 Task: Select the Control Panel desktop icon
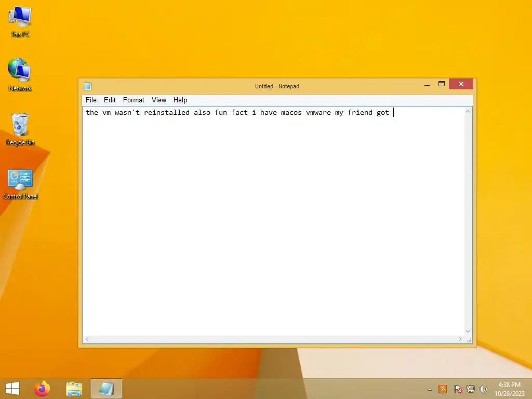click(20, 183)
